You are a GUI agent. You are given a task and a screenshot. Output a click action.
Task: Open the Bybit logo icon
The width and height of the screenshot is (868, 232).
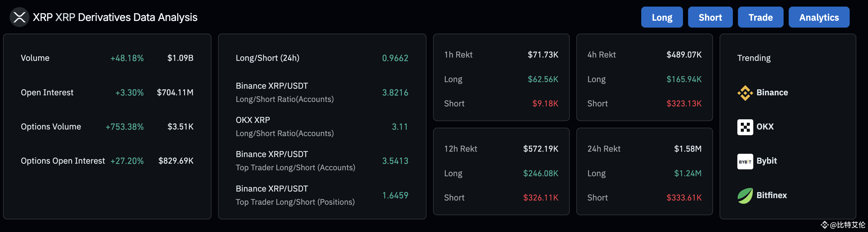pos(745,161)
